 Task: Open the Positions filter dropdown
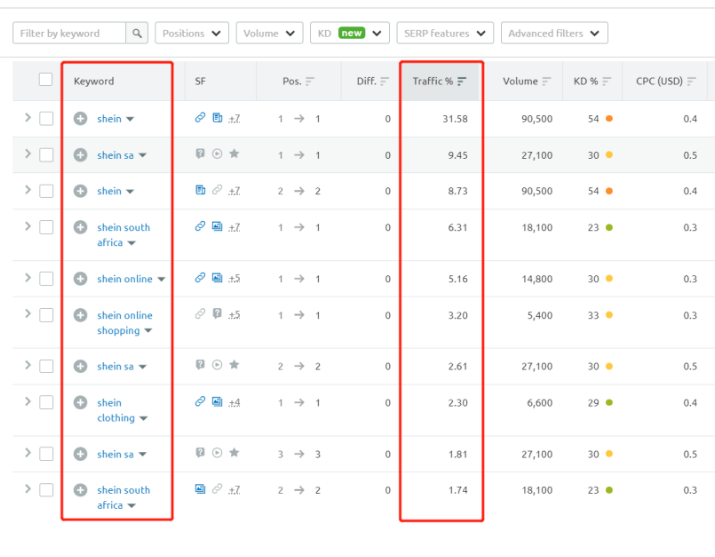pos(192,33)
